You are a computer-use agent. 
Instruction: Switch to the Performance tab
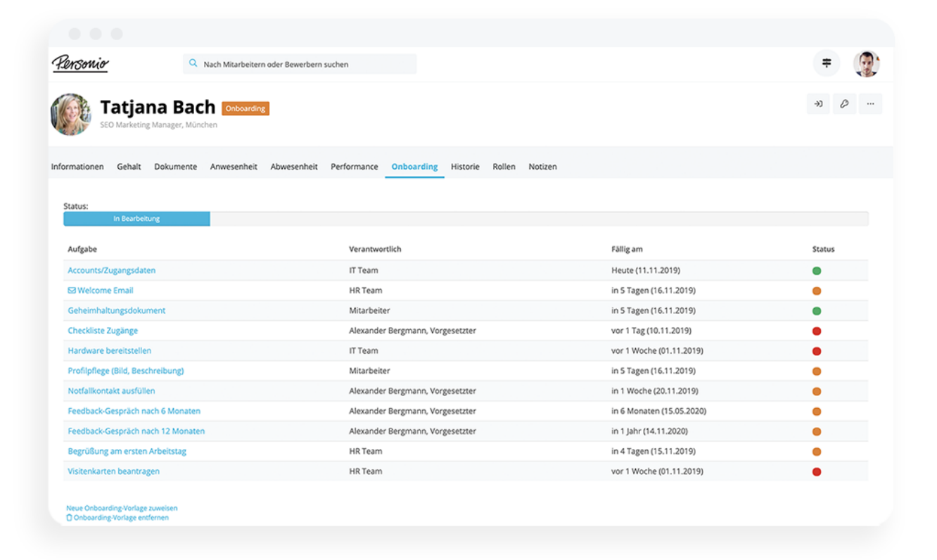tap(355, 167)
